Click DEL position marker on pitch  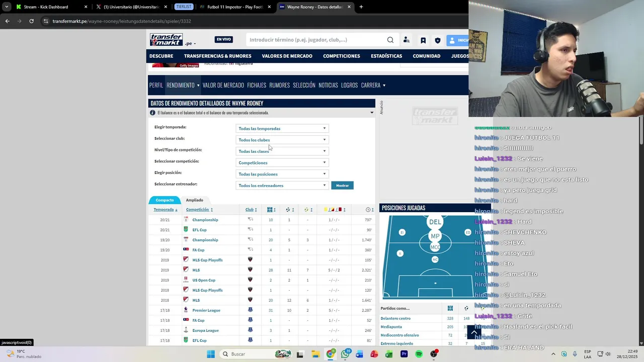435,222
